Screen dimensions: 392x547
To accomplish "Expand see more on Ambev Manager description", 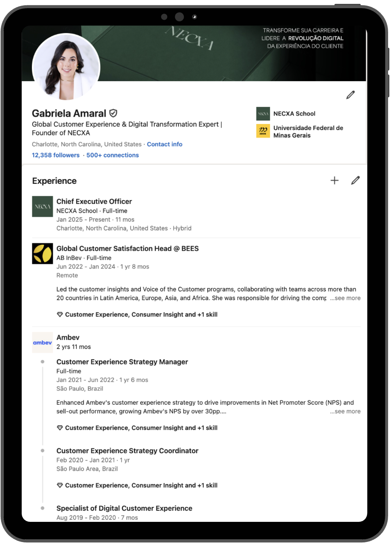I will 345,412.
